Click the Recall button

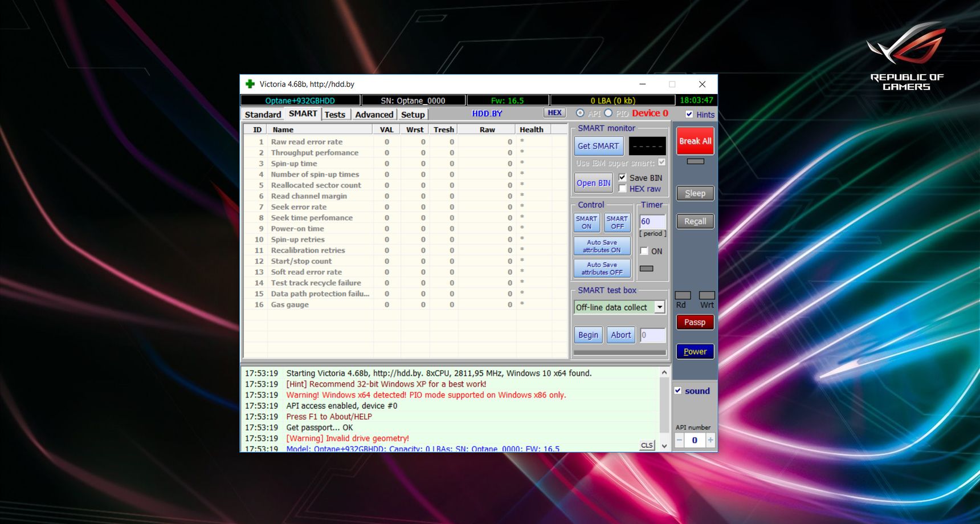click(695, 221)
